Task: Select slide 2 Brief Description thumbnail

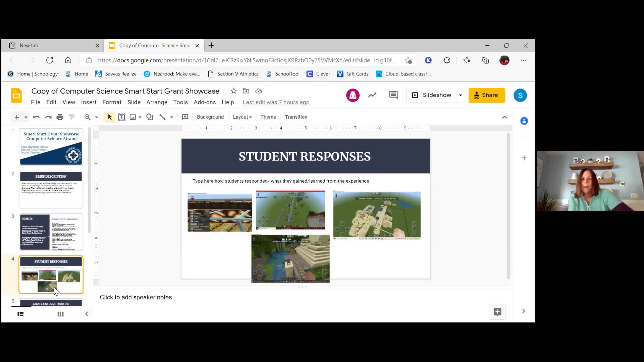Action: 51,190
